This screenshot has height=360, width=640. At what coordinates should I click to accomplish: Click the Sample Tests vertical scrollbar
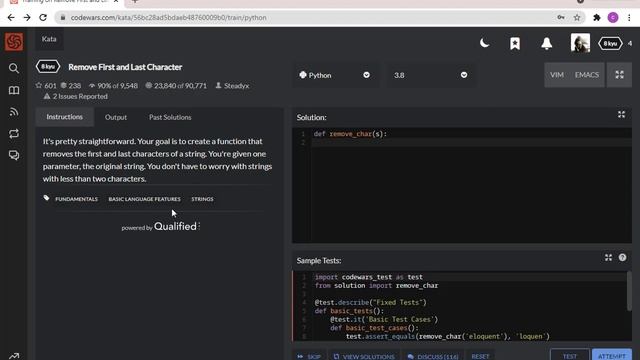[x=629, y=291]
